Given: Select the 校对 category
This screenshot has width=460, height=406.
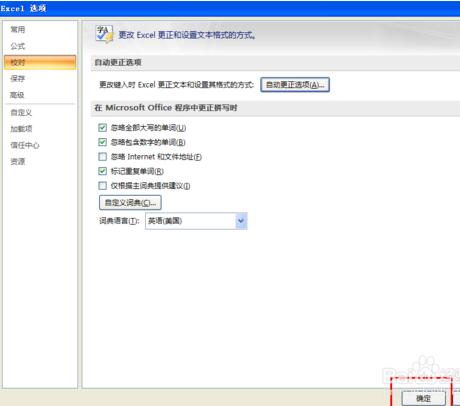Looking at the screenshot, I should click(x=40, y=62).
